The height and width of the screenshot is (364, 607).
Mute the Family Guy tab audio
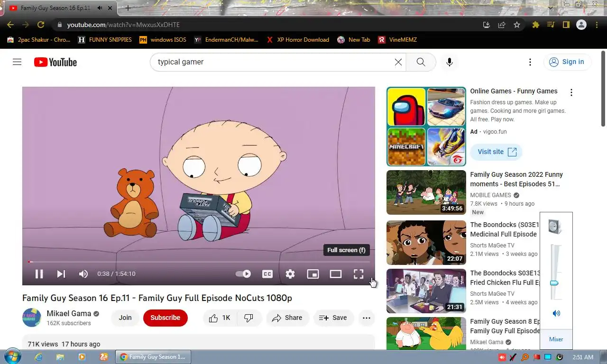click(x=100, y=8)
